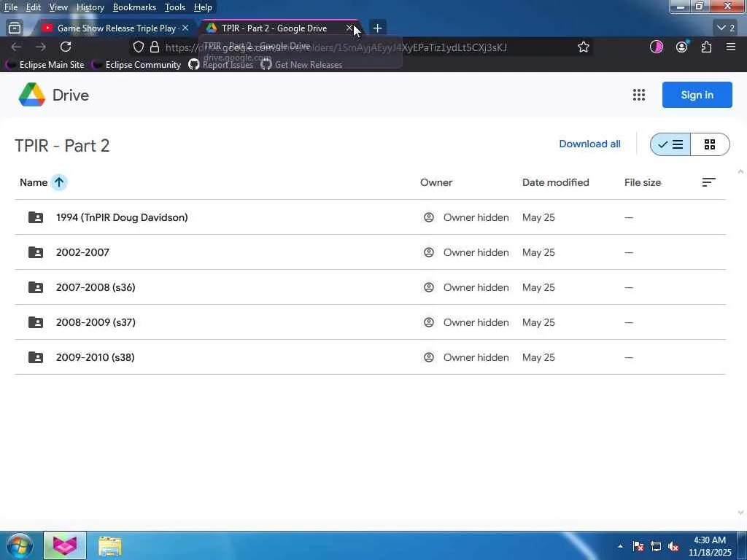The image size is (747, 560).
Task: Click the Google Drive logo icon
Action: tap(32, 95)
